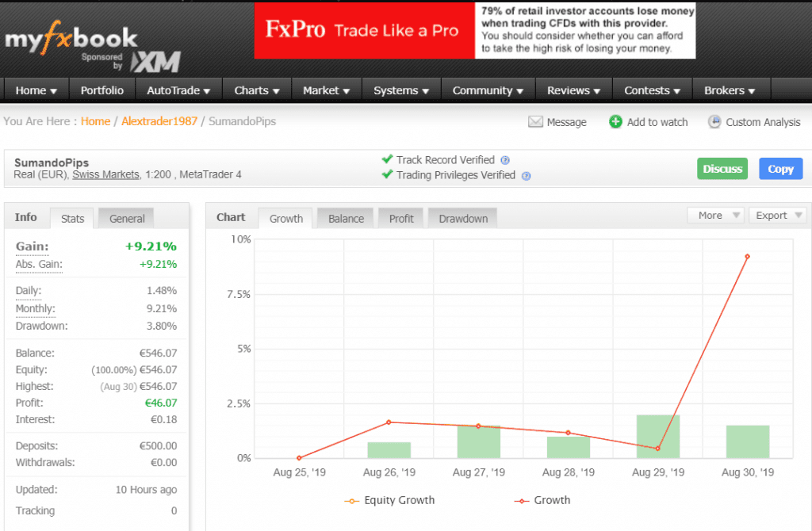812x531 pixels.
Task: Expand the Charts navigation menu
Action: tap(255, 90)
